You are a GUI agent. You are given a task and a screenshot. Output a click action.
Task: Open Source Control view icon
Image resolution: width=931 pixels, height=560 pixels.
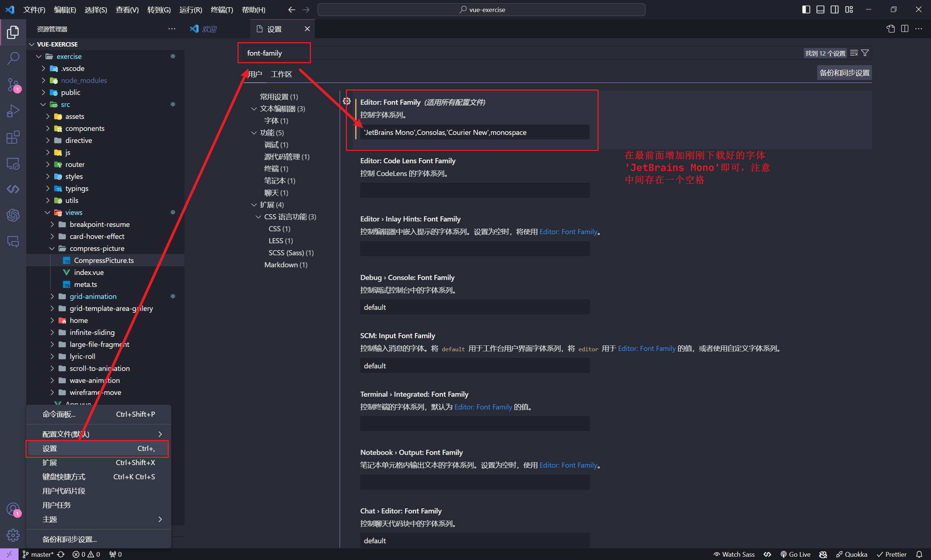coord(13,85)
